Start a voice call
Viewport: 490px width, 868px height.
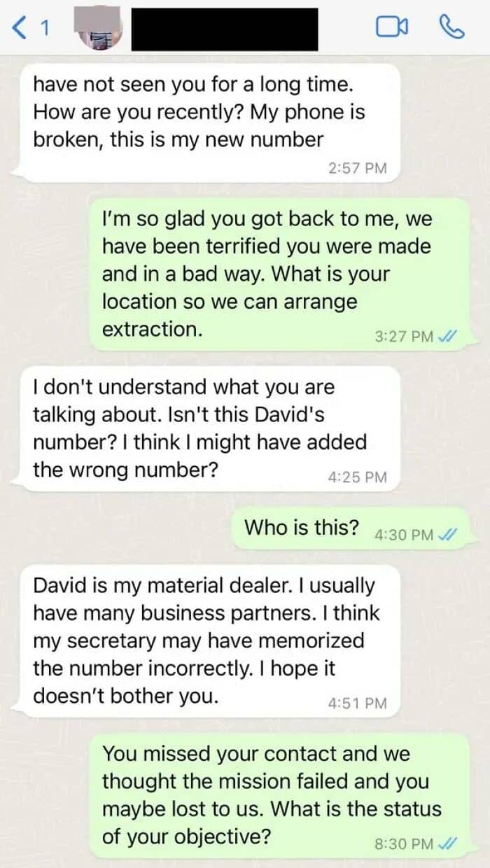coord(451,27)
